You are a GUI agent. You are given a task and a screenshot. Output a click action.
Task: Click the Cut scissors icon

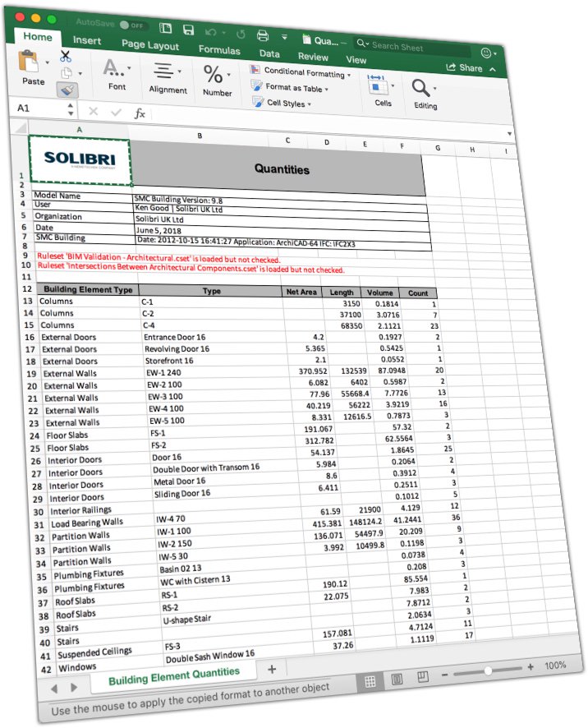66,56
